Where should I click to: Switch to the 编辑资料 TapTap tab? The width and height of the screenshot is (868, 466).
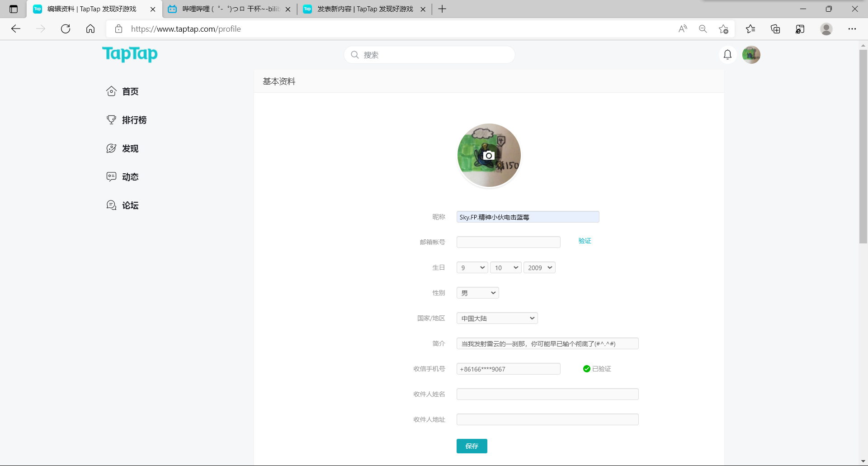click(92, 9)
